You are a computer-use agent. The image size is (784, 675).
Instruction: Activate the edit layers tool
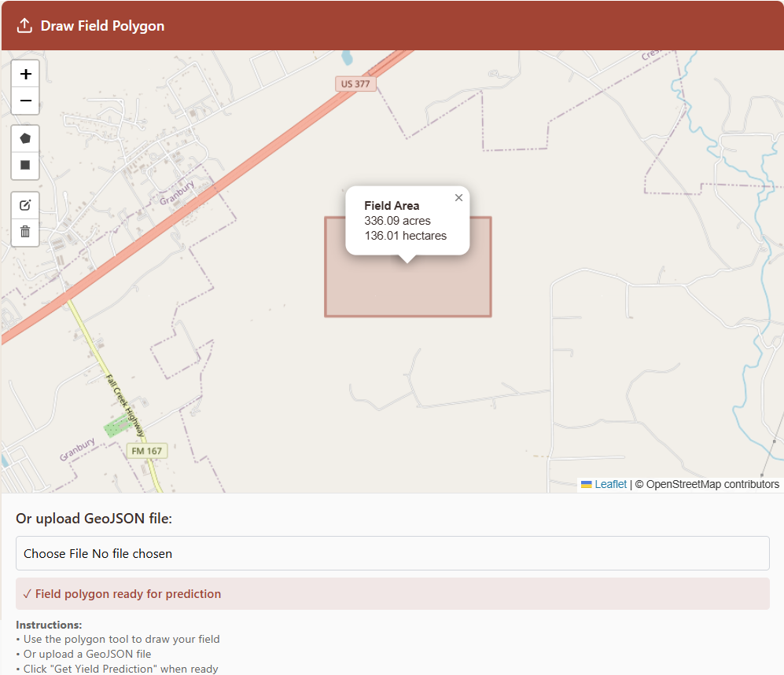(x=25, y=205)
